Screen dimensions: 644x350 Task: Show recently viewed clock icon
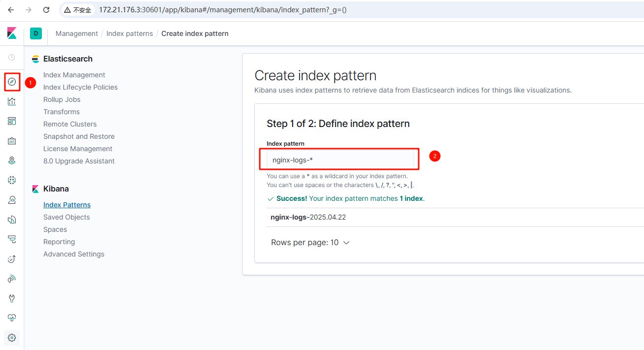pos(12,58)
